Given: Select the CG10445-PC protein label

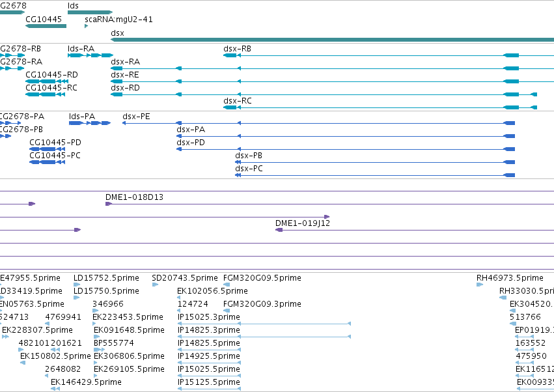Looking at the screenshot, I should [x=55, y=156].
